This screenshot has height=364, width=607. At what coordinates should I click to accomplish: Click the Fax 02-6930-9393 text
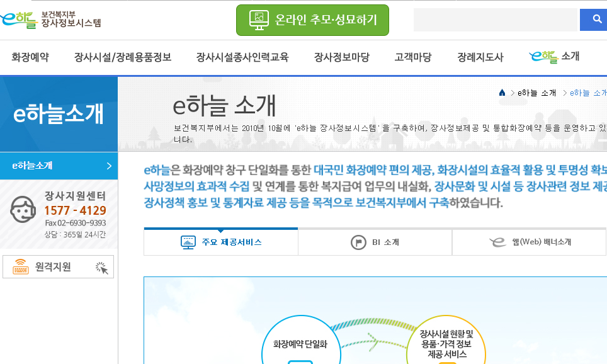pyautogui.click(x=76, y=223)
